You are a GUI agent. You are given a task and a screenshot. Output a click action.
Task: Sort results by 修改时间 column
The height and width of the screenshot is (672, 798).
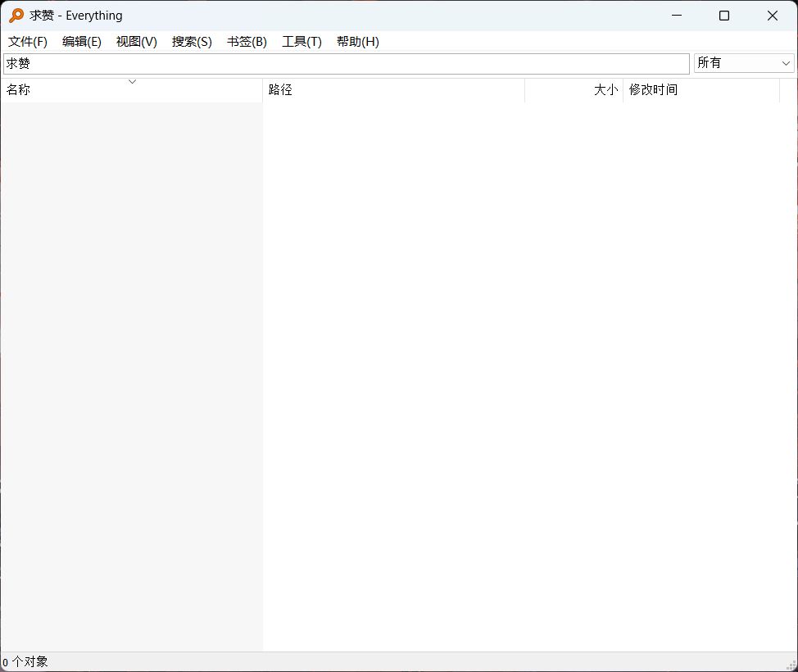pyautogui.click(x=701, y=90)
